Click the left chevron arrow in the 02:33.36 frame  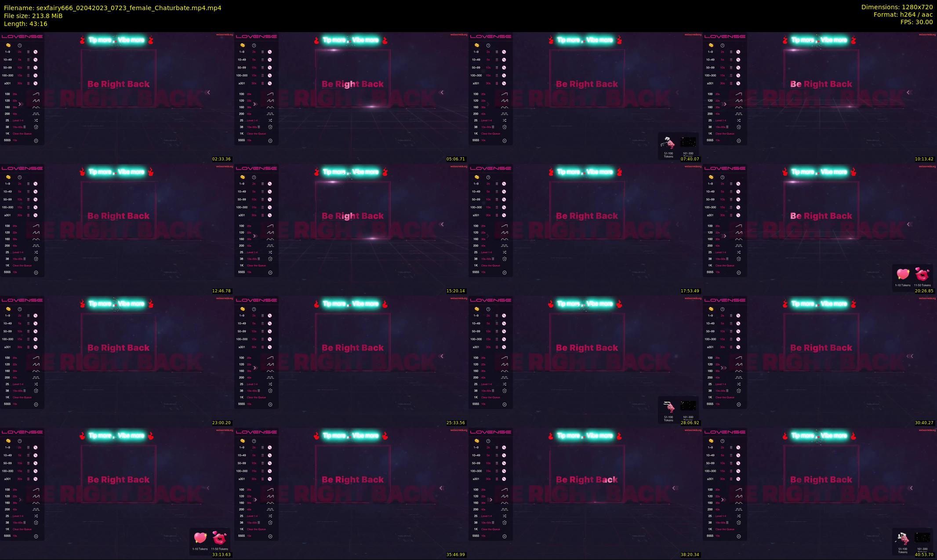(208, 92)
